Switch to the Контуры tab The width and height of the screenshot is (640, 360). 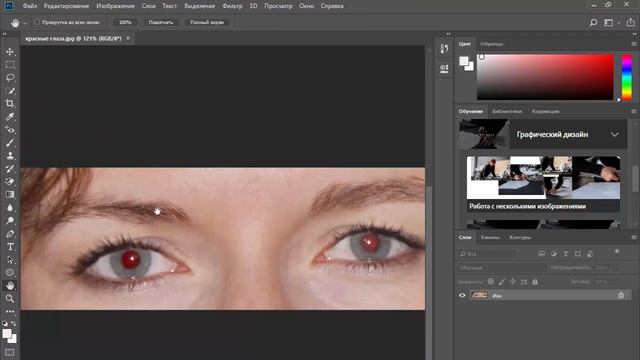pyautogui.click(x=520, y=237)
